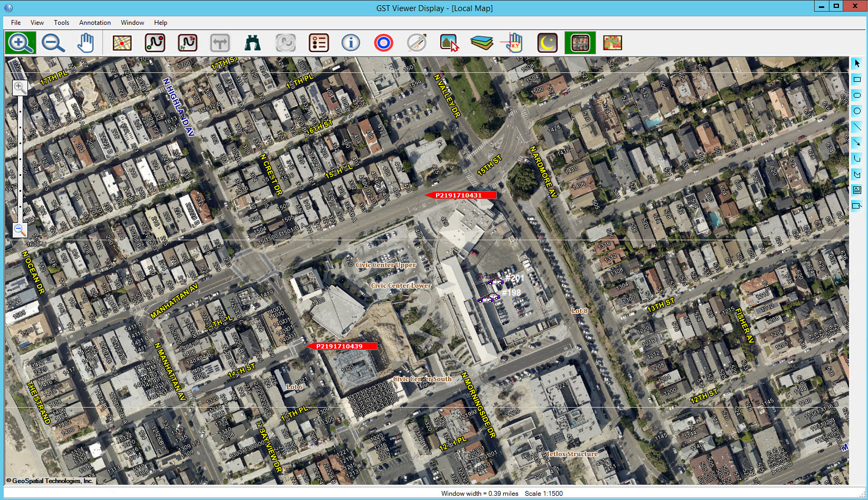Image resolution: width=868 pixels, height=500 pixels.
Task: Activate the Pan hand tool
Action: tap(86, 43)
